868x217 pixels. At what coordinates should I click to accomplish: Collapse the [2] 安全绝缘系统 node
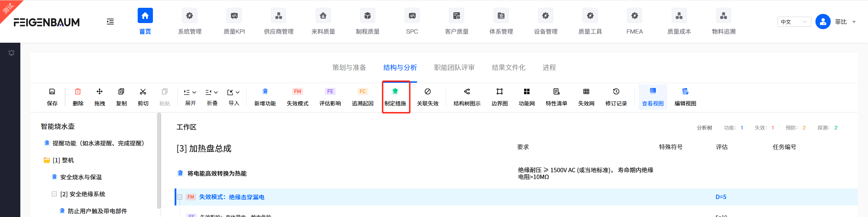point(54,194)
